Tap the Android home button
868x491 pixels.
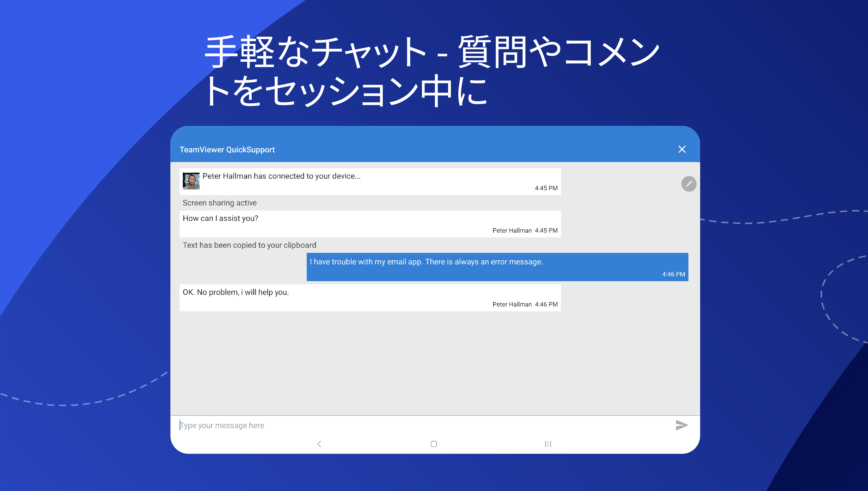coord(434,444)
